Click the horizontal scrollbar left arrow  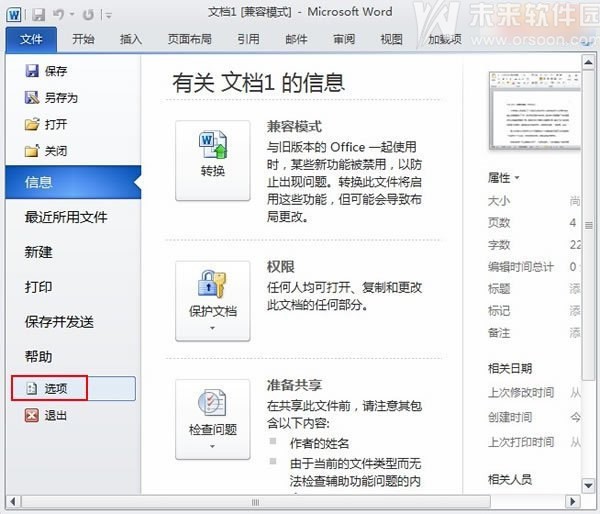pyautogui.click(x=13, y=501)
